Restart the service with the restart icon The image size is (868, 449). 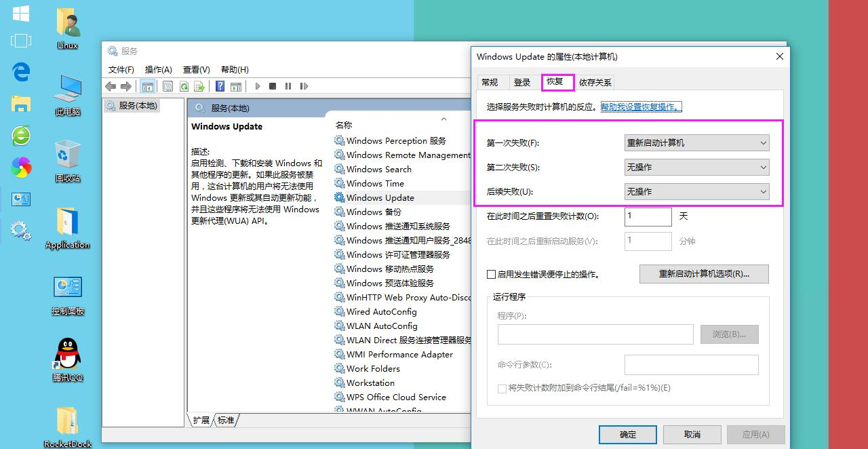(x=304, y=86)
